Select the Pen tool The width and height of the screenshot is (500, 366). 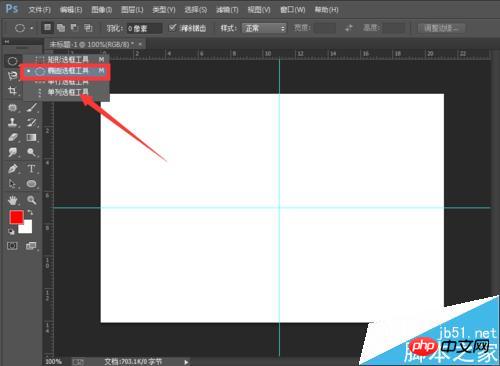pyautogui.click(x=13, y=169)
